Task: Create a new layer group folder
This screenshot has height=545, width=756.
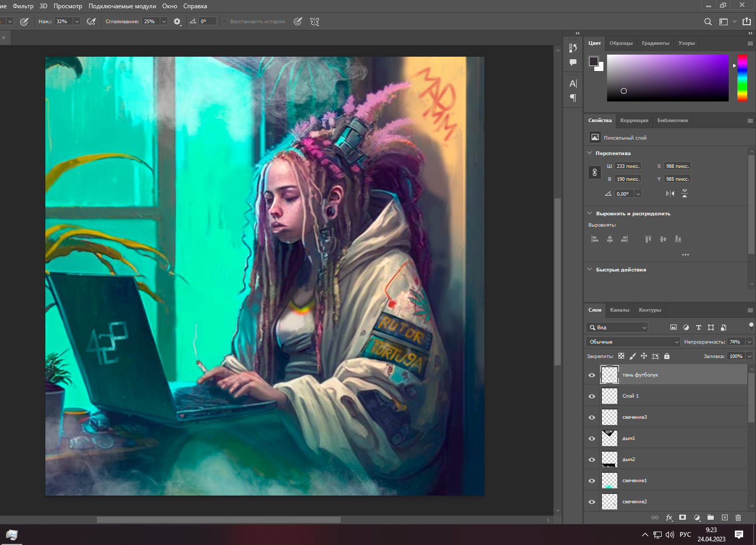Action: tap(711, 518)
